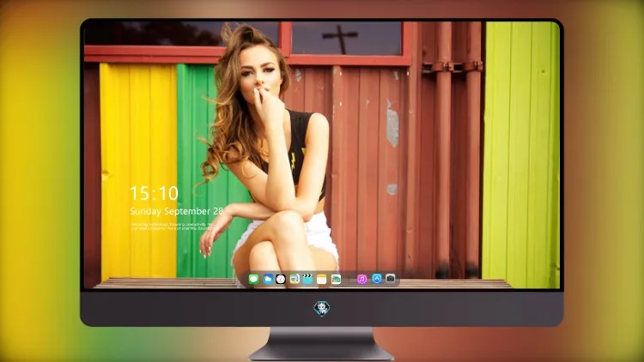Screen dimensions: 644x362
Task: Click the logo on the monitor chin
Action: [322, 309]
